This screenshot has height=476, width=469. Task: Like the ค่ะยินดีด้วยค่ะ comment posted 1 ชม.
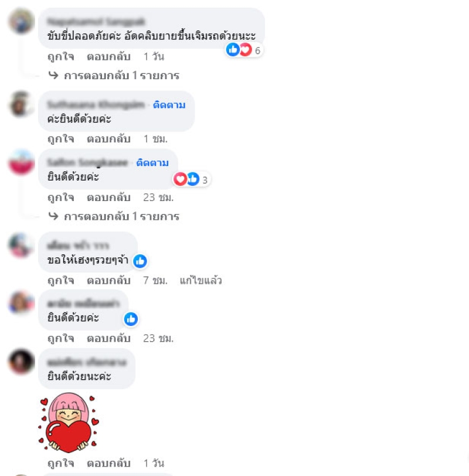(x=61, y=139)
